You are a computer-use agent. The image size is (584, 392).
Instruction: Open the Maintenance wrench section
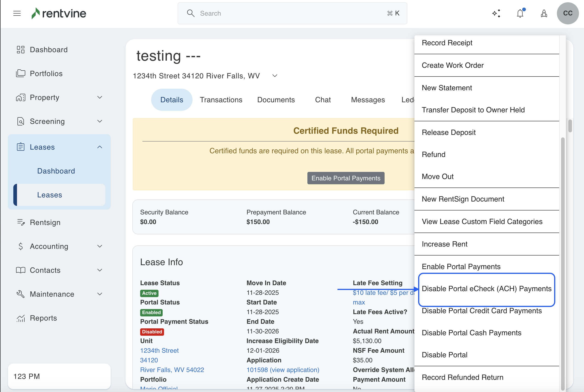pyautogui.click(x=52, y=294)
